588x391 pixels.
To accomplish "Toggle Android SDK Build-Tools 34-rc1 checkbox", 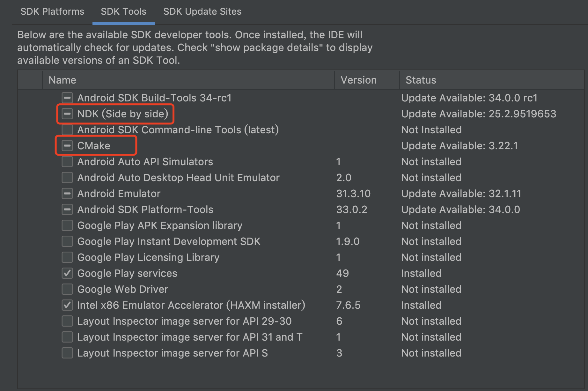I will click(67, 98).
